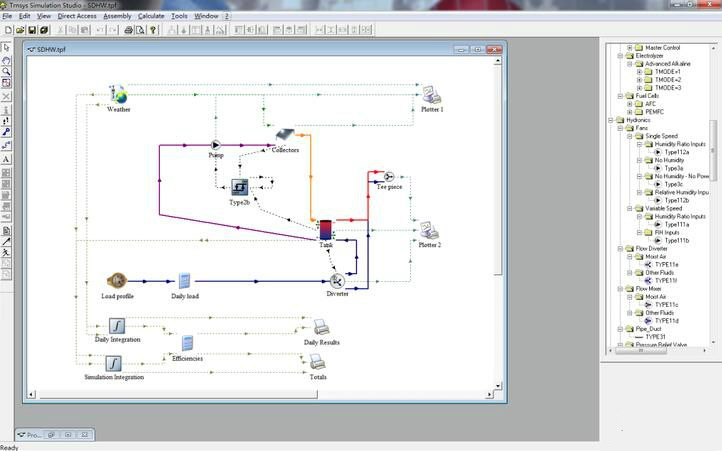722x451 pixels.
Task: Click the Type2b controller icon
Action: 239,187
